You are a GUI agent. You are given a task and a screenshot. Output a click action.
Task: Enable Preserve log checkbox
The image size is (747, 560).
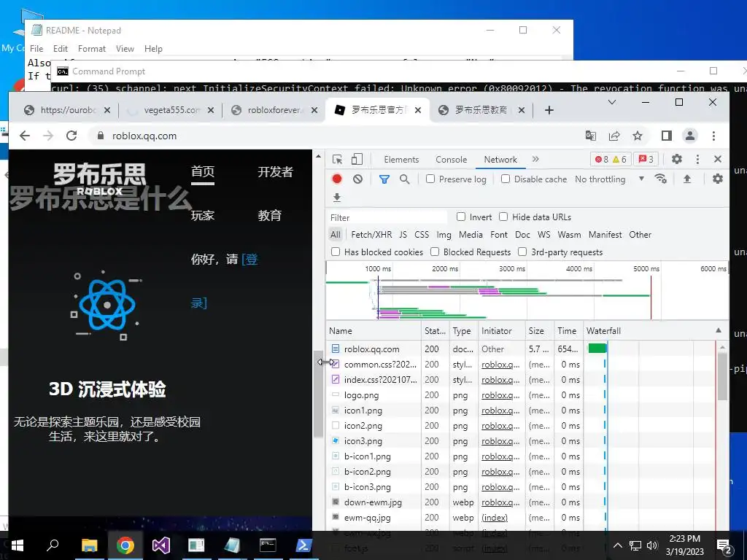pyautogui.click(x=430, y=179)
